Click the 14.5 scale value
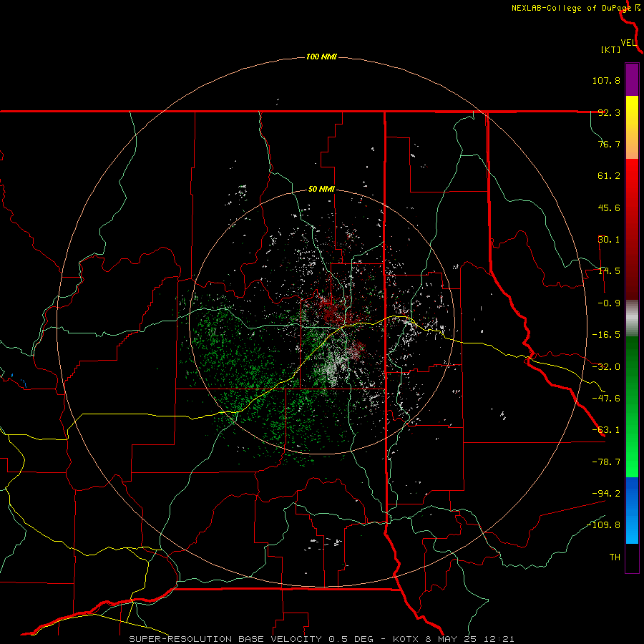The height and width of the screenshot is (644, 644). (x=609, y=271)
